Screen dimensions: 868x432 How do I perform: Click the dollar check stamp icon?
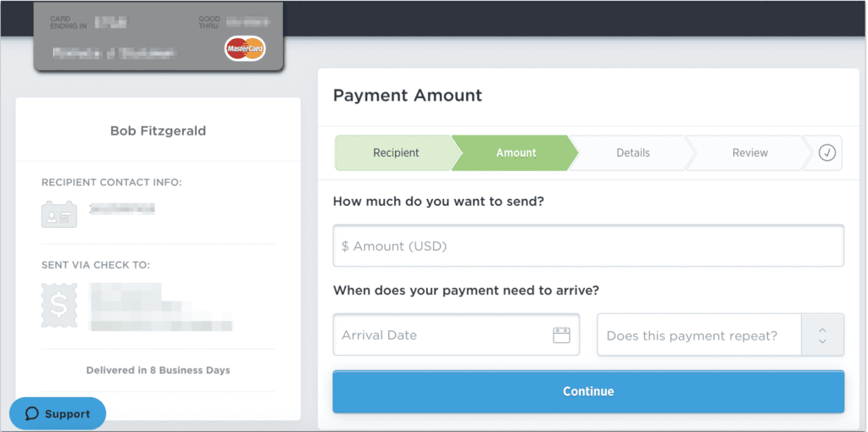[x=59, y=306]
